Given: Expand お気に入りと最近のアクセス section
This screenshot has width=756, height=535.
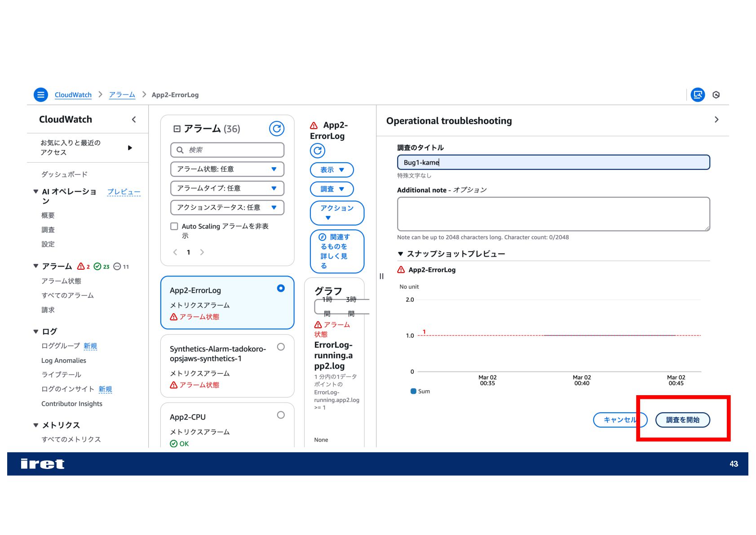Looking at the screenshot, I should click(130, 148).
